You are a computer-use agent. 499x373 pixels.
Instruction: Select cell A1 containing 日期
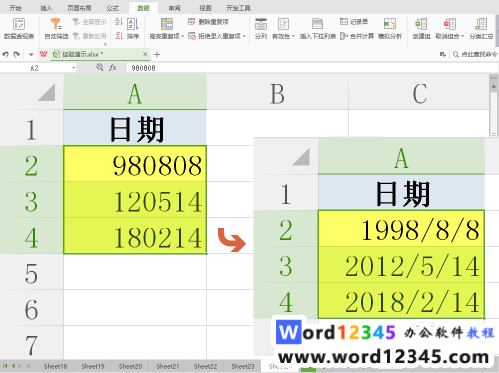pyautogui.click(x=135, y=128)
